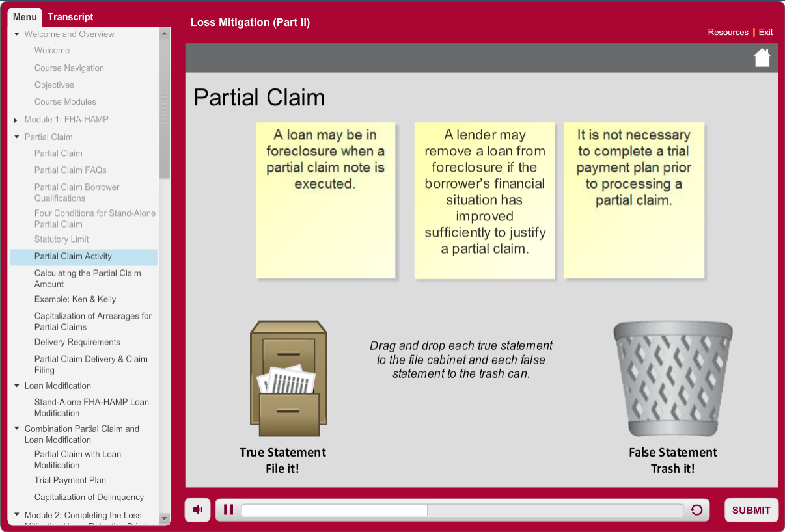Click the Home icon
This screenshot has height=532, width=785.
click(x=762, y=58)
